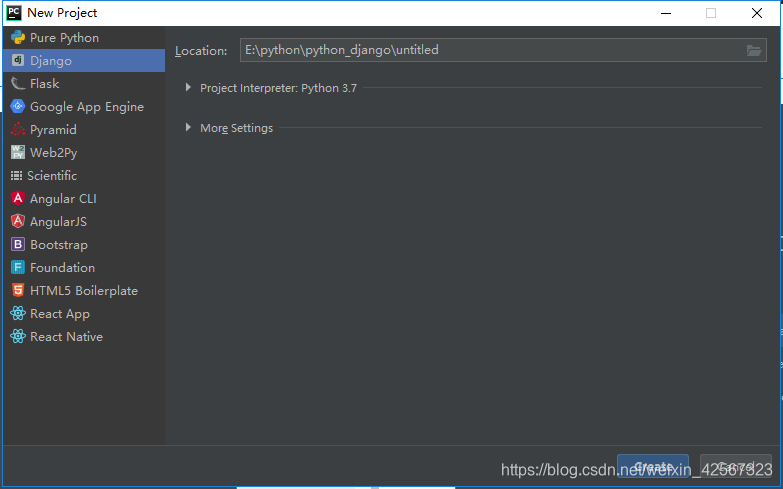Click the Pyramid red icon
The width and height of the screenshot is (783, 489).
point(18,129)
